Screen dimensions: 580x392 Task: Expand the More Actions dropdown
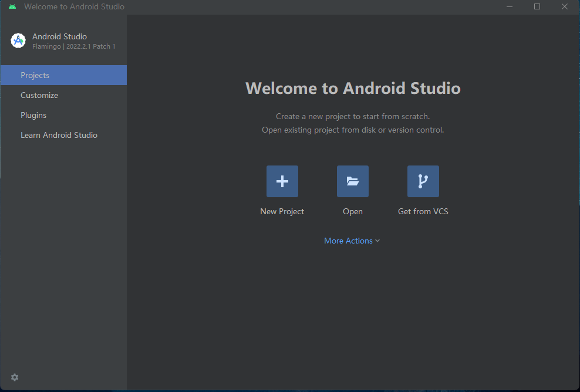[x=352, y=241]
